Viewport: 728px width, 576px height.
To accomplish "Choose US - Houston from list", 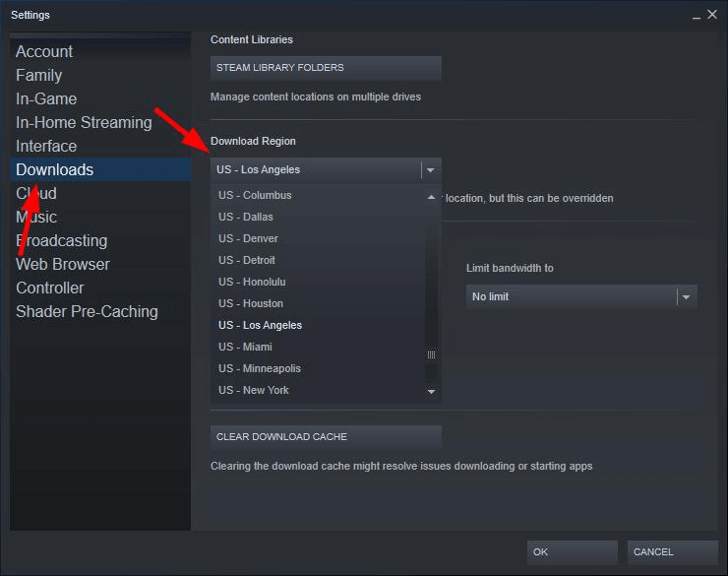I will point(318,304).
